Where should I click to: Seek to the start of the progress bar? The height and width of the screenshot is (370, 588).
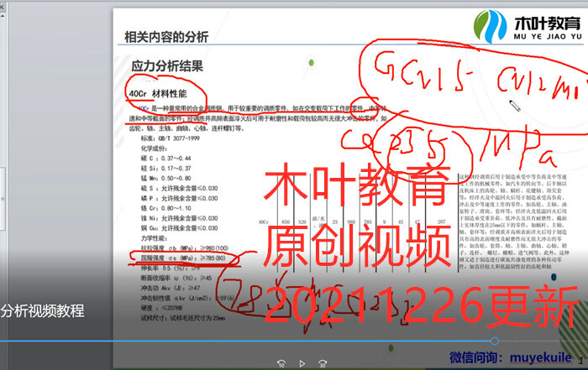click(x=3, y=341)
